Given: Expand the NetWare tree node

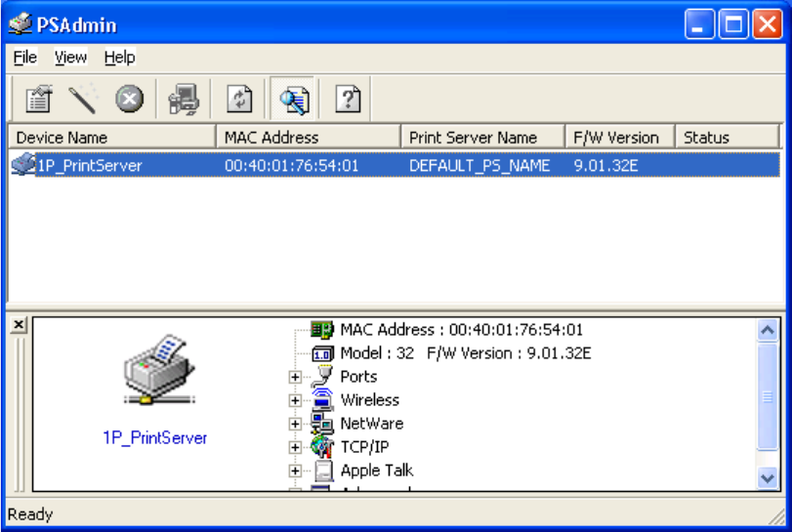Looking at the screenshot, I should pos(295,424).
